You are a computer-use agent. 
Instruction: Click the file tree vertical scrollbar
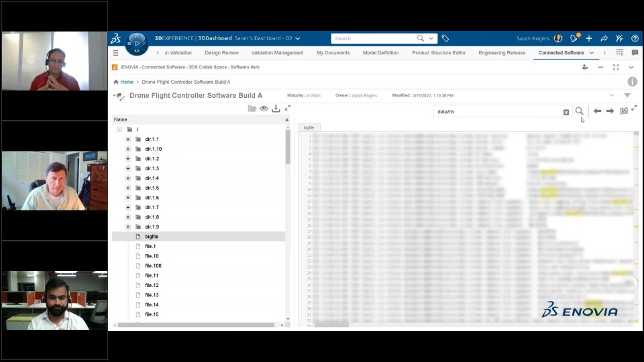288,147
